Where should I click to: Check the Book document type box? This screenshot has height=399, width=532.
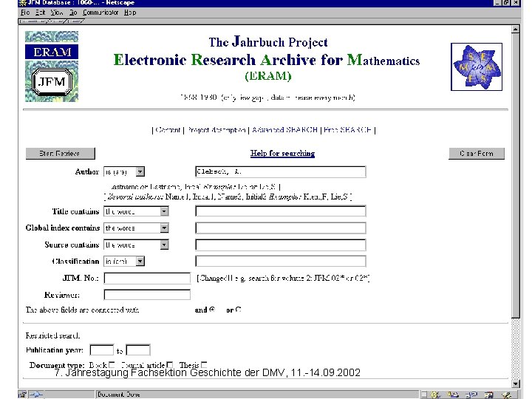pos(112,365)
